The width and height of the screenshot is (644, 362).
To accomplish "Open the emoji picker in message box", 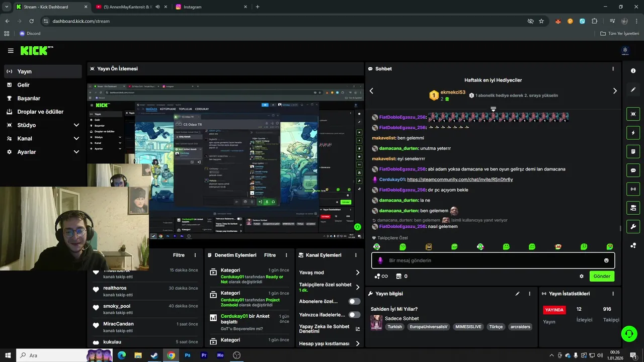I will pos(606,260).
